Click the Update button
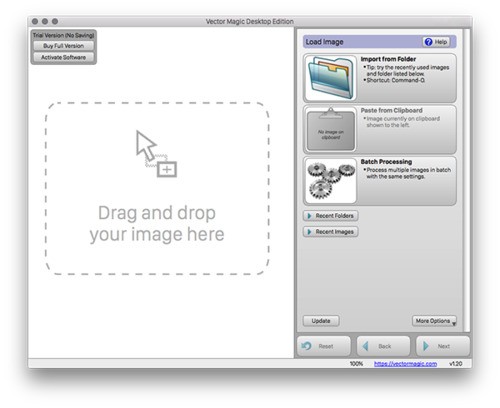Image resolution: width=500 pixels, height=408 pixels. click(321, 321)
